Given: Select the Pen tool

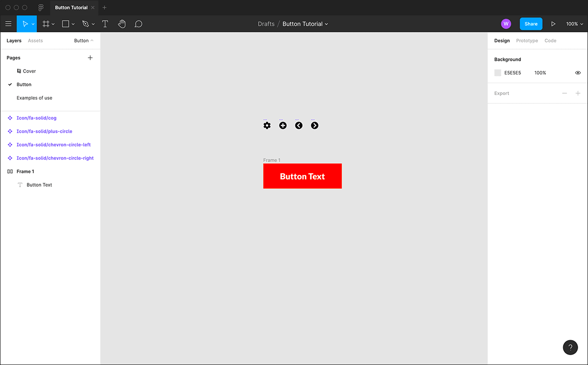Looking at the screenshot, I should click(x=85, y=24).
